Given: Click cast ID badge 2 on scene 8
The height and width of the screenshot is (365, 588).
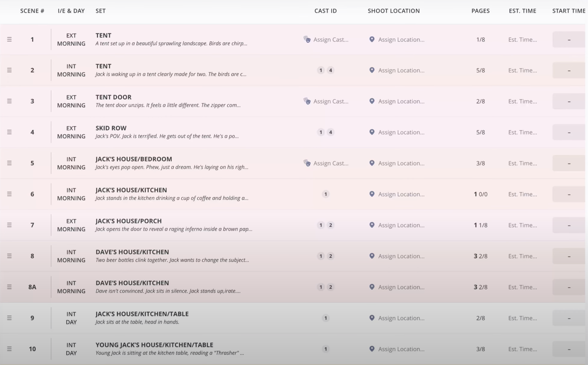Looking at the screenshot, I should [x=331, y=256].
